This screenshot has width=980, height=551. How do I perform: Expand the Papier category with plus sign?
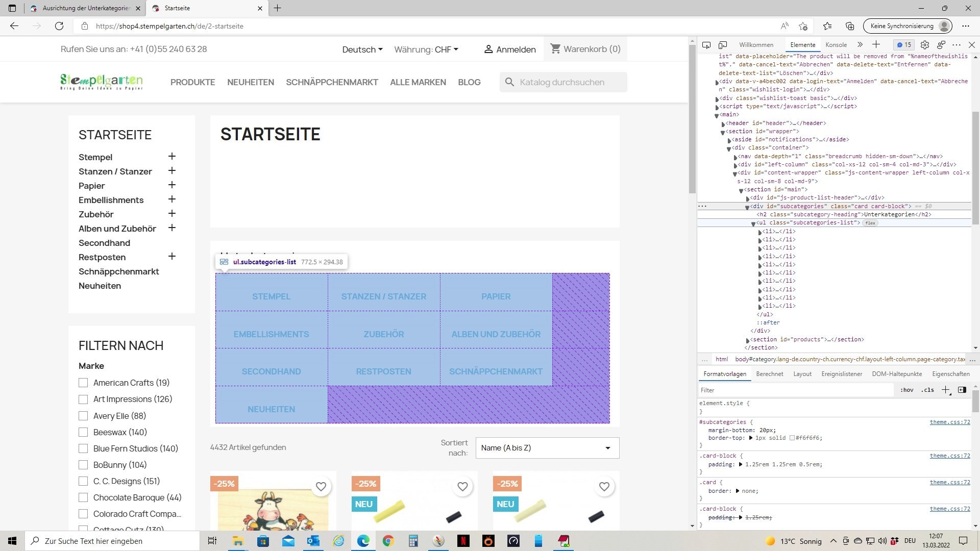point(172,185)
